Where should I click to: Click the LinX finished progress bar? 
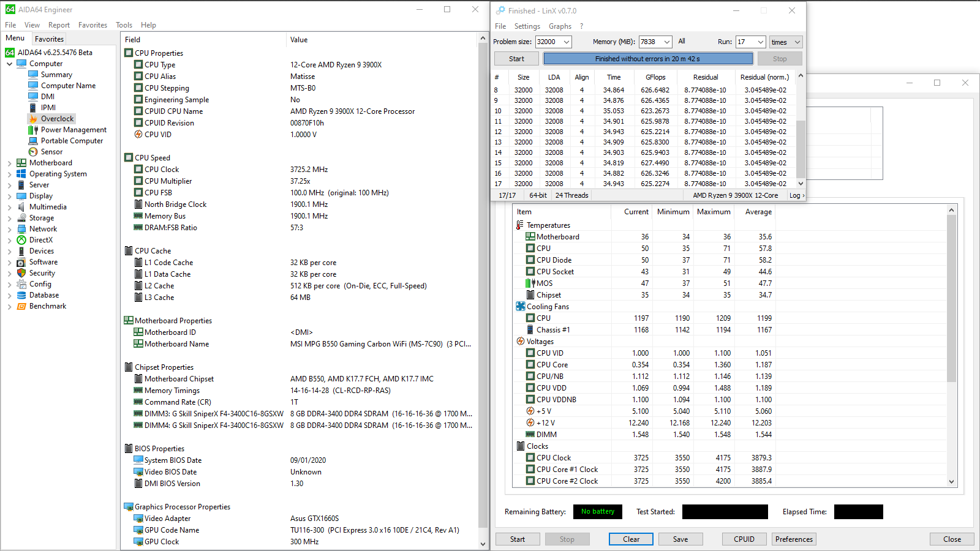(x=648, y=59)
